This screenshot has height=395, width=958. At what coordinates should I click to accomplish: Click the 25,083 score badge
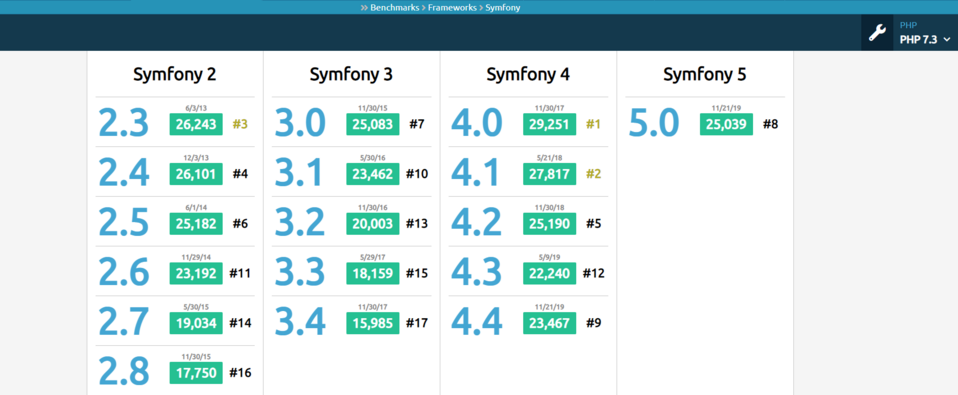(x=373, y=125)
